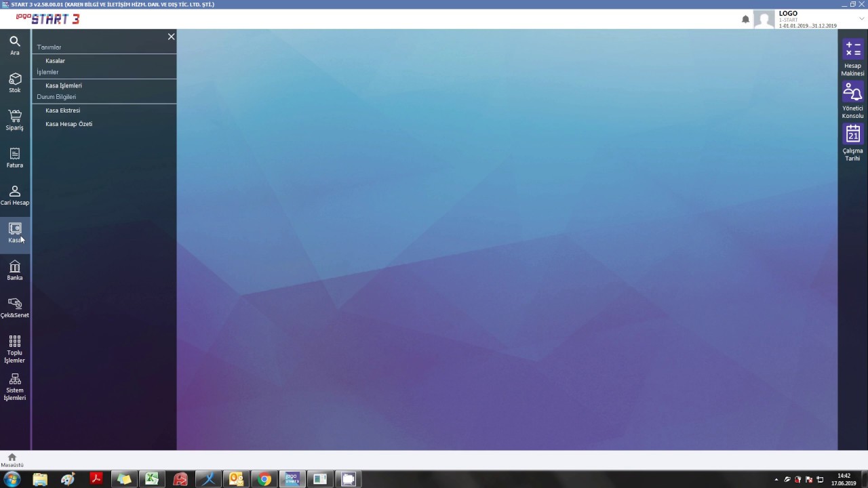
Task: Open Kasalar menu entry
Action: click(56, 61)
